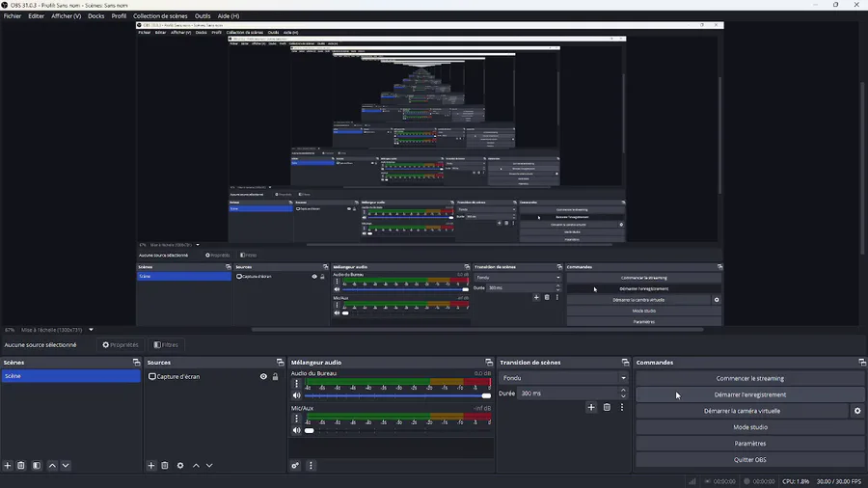Screen dimensions: 868x488
Task: Adjust Mic/Aux volume slider
Action: click(x=397, y=430)
